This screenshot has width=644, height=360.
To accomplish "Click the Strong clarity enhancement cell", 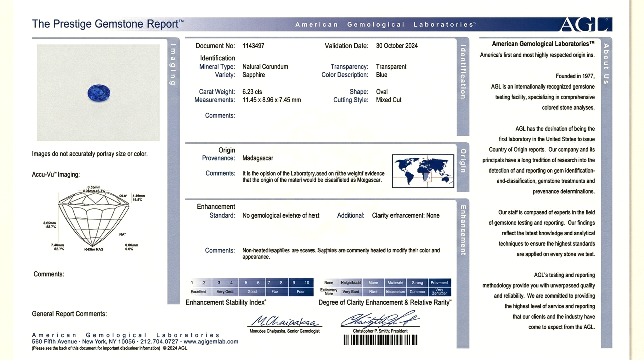I will 417,283.
